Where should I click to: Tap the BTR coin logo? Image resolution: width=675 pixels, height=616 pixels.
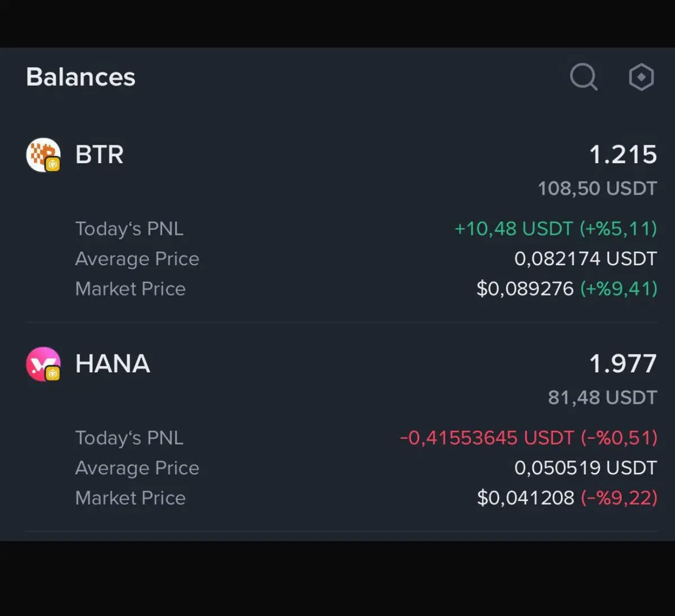click(43, 155)
